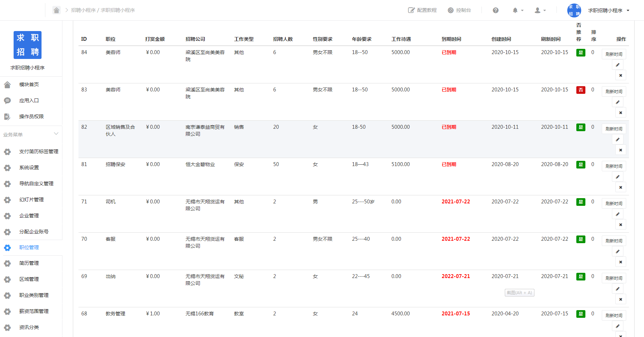Delete job ID 84 with x icon
The image size is (644, 337).
[x=621, y=75]
